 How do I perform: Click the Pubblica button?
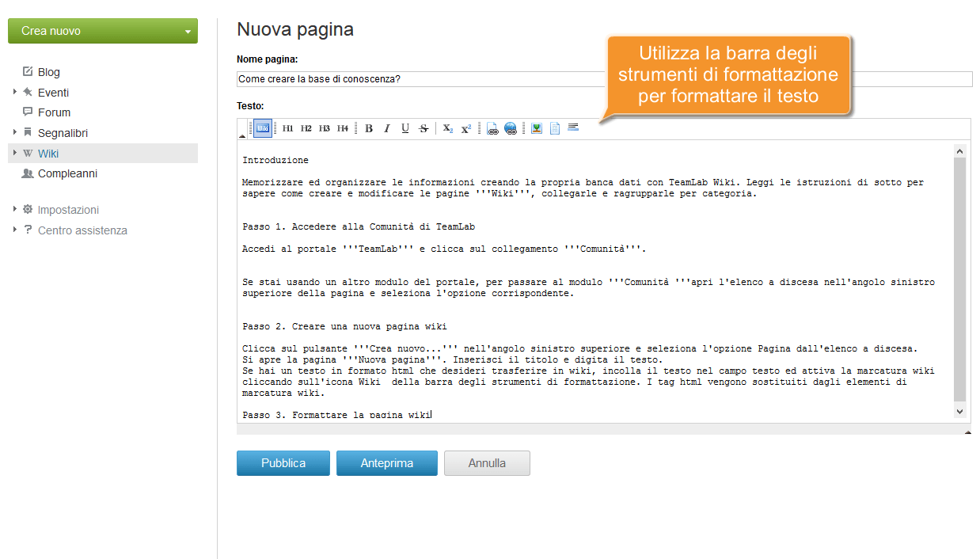click(x=283, y=463)
